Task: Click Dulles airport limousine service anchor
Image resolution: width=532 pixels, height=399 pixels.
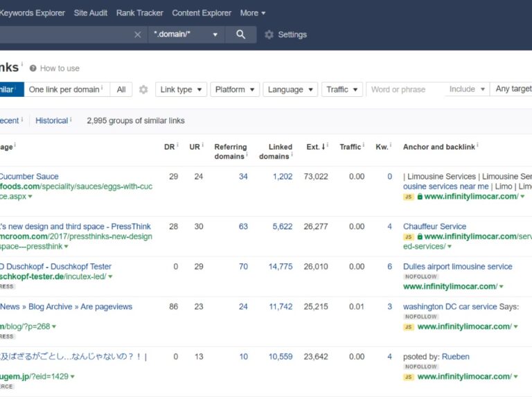Action: point(458,267)
